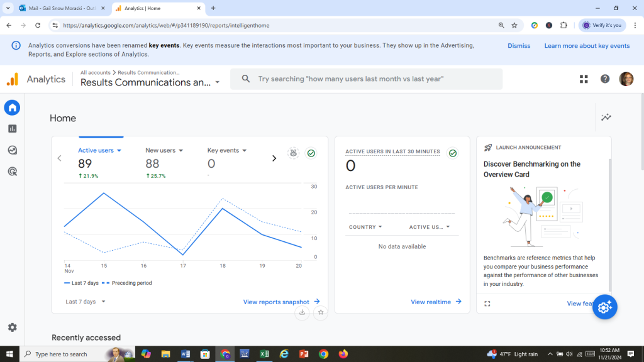Open the COUNTRY dimension dropdown
Screen dimensions: 644x362
coord(365,227)
